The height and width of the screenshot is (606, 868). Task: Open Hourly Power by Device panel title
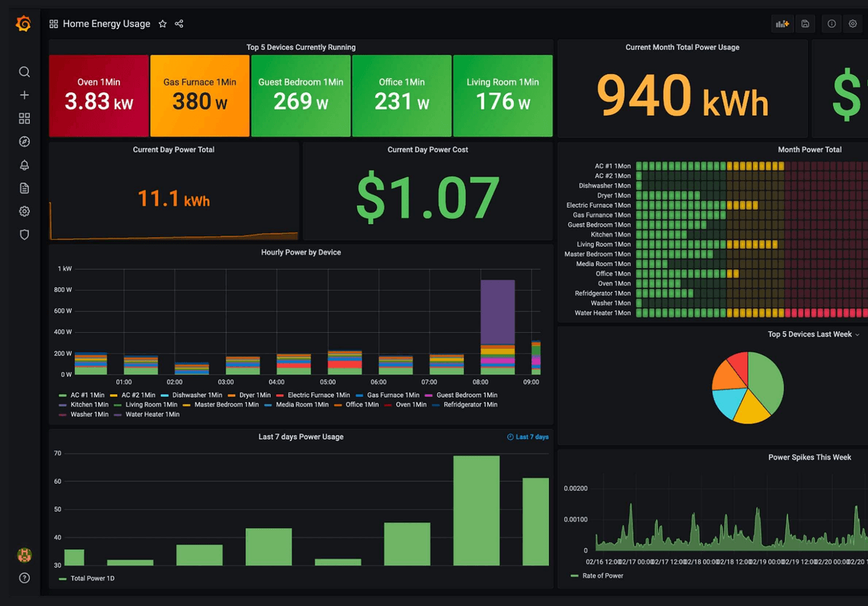point(300,252)
